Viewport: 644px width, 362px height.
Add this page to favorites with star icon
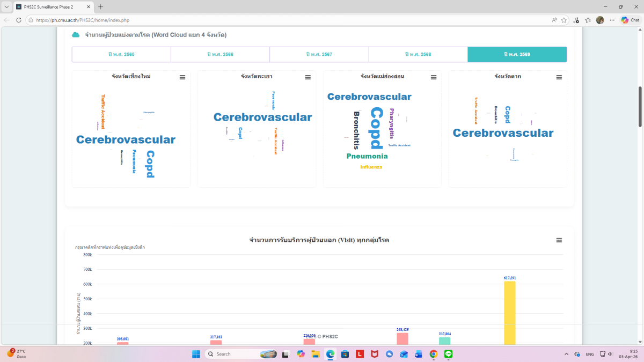tap(564, 20)
